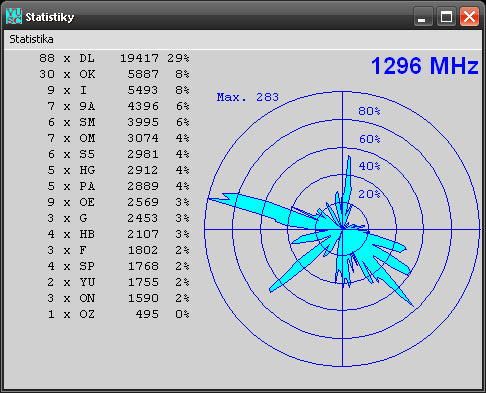Select the DL row with 19417 points
The image size is (486, 393).
pyautogui.click(x=114, y=58)
